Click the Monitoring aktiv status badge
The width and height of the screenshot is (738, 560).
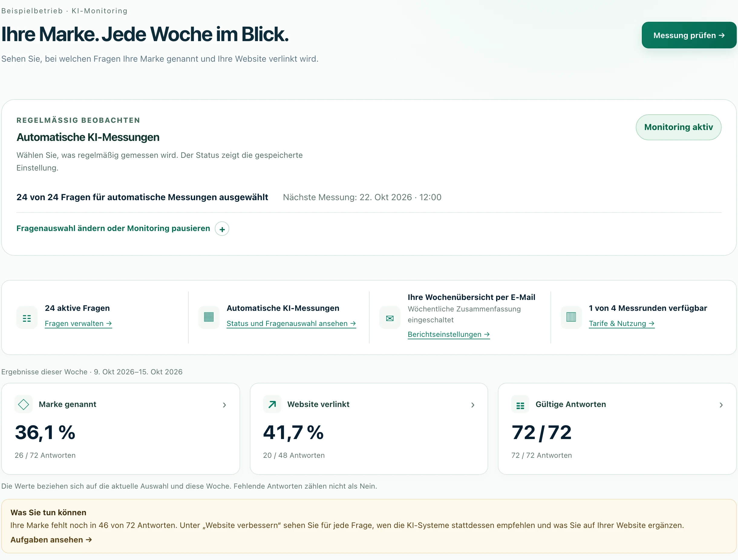pyautogui.click(x=678, y=127)
